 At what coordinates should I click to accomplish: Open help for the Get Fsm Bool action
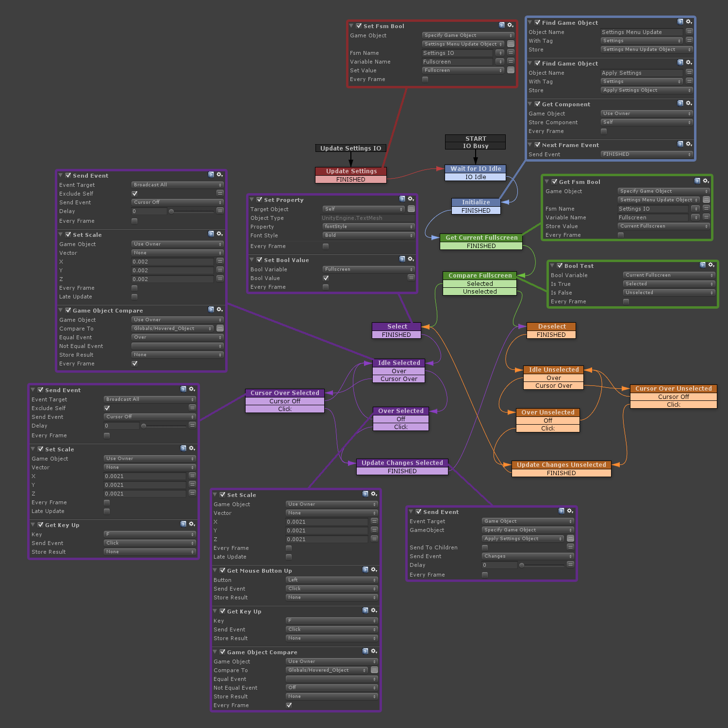[x=697, y=181]
